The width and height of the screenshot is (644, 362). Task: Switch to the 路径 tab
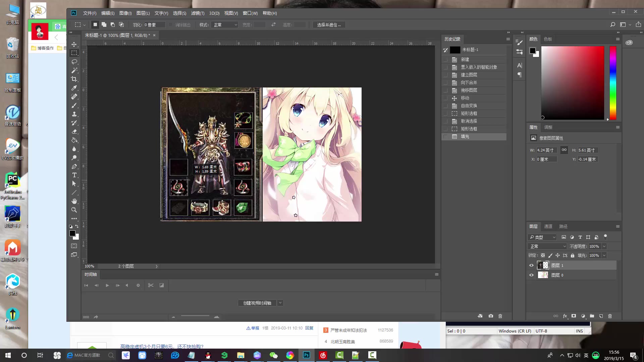click(563, 227)
